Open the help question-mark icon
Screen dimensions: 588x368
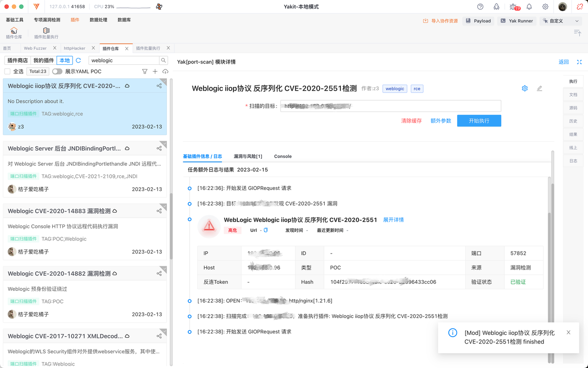481,7
